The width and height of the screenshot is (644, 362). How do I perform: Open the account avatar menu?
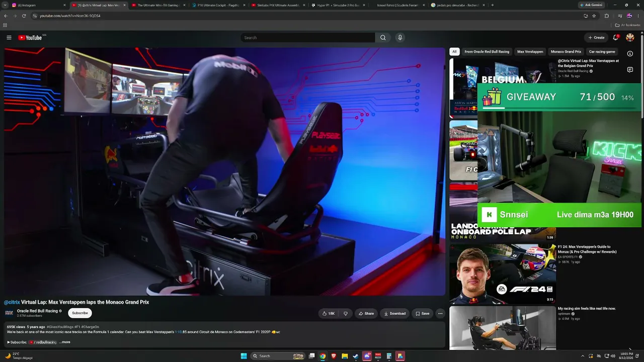click(x=630, y=38)
